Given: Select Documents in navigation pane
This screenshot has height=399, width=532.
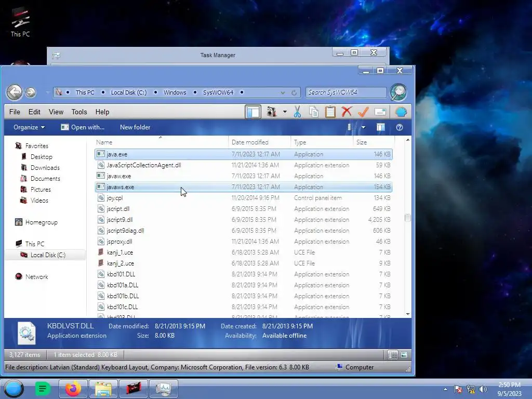Looking at the screenshot, I should [46, 179].
